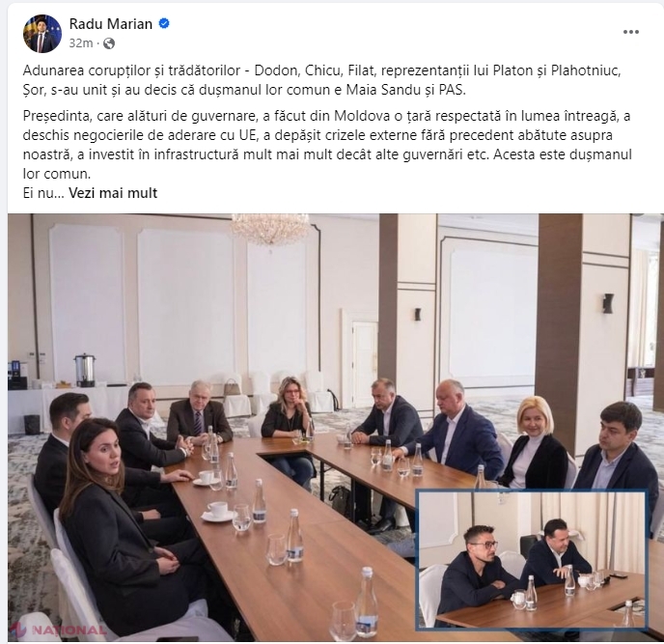This screenshot has height=644, width=664.
Task: Open the 32m post timestamp
Action: point(81,43)
